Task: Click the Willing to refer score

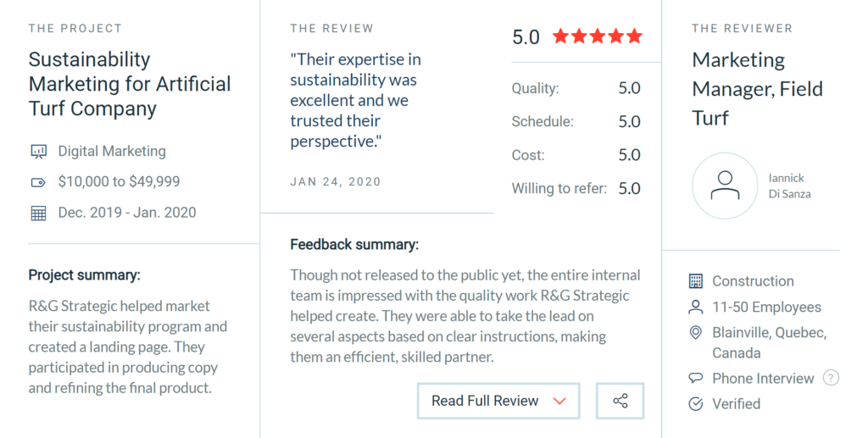Action: tap(629, 188)
